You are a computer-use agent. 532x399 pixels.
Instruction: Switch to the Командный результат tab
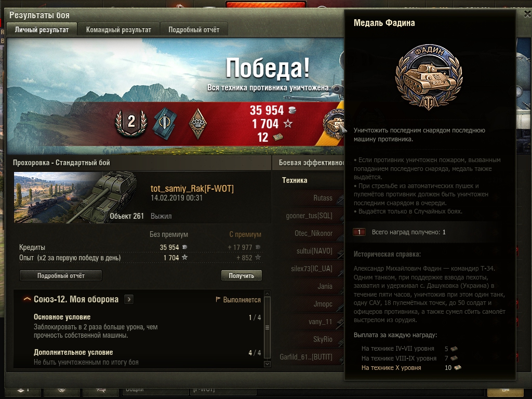click(x=118, y=30)
